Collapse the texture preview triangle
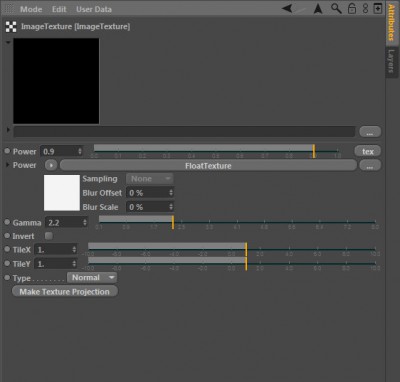400x382 pixels. 8,43
